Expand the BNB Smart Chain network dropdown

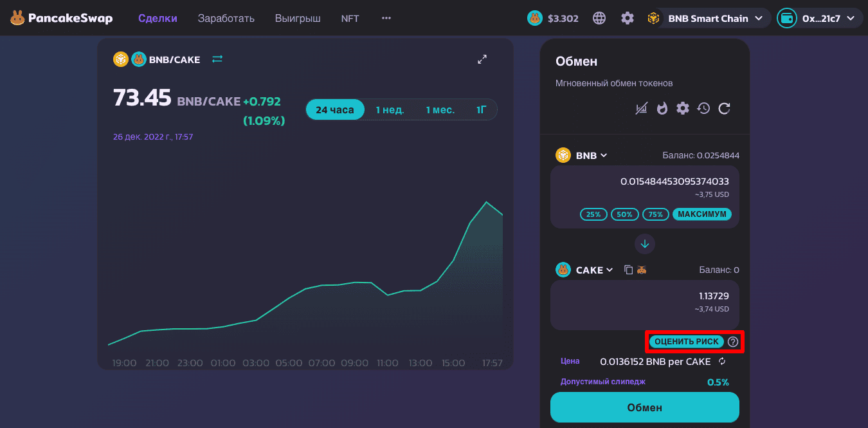click(x=709, y=18)
